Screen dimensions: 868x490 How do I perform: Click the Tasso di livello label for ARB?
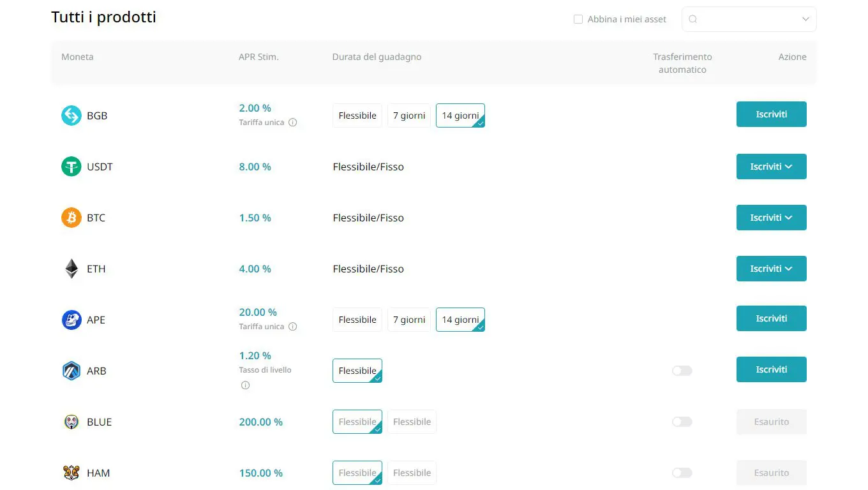(265, 370)
